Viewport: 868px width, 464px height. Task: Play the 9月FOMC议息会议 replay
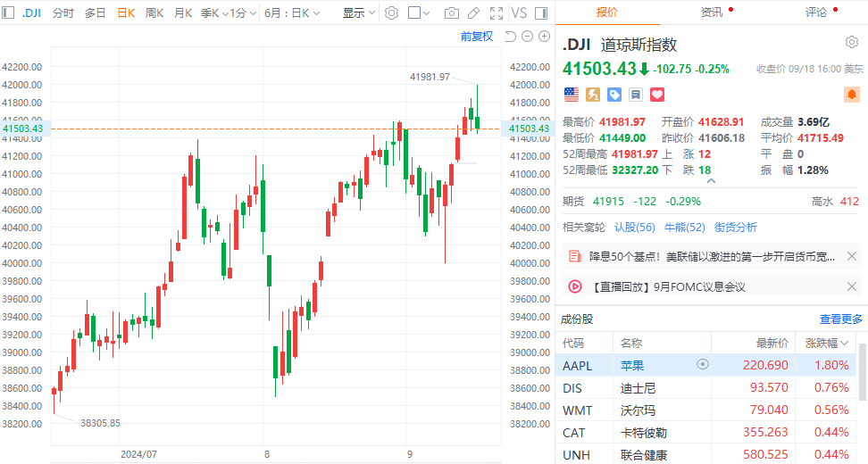point(575,286)
